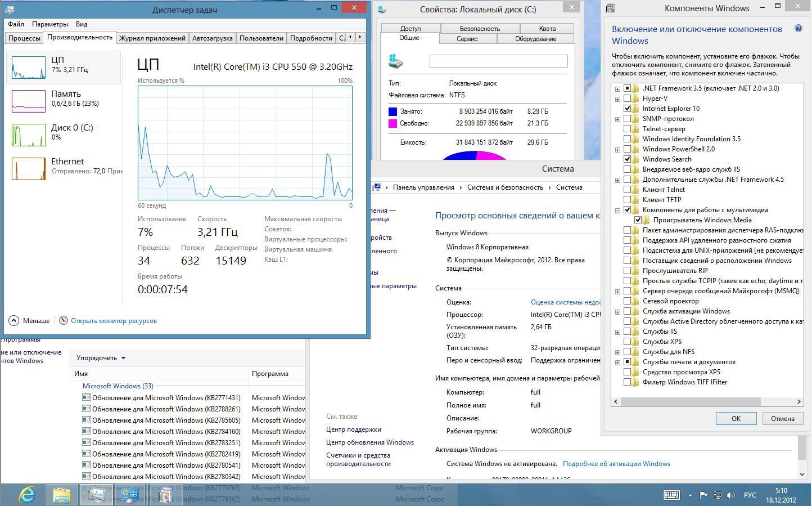Click the icon next to update KB2785605
The height and width of the screenshot is (506, 812).
(87, 420)
